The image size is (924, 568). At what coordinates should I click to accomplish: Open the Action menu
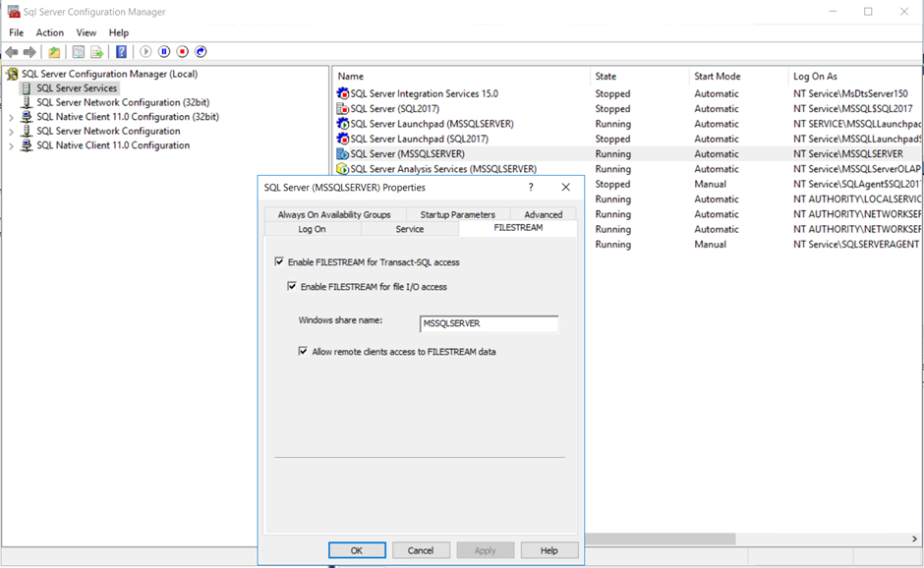(49, 33)
